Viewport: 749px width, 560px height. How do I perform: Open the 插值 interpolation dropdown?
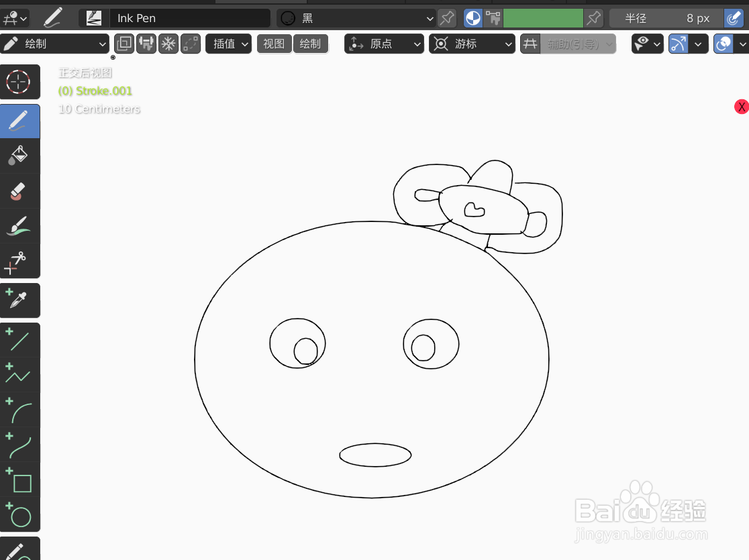pos(229,44)
